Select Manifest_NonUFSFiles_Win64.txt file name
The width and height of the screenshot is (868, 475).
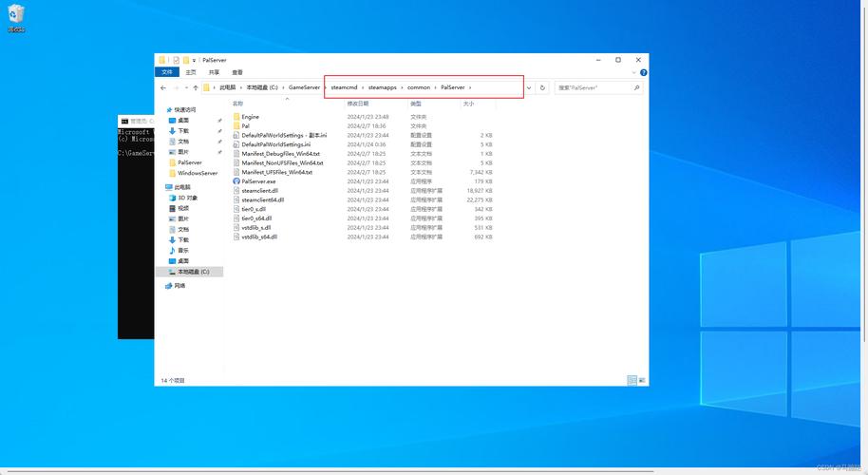[282, 162]
